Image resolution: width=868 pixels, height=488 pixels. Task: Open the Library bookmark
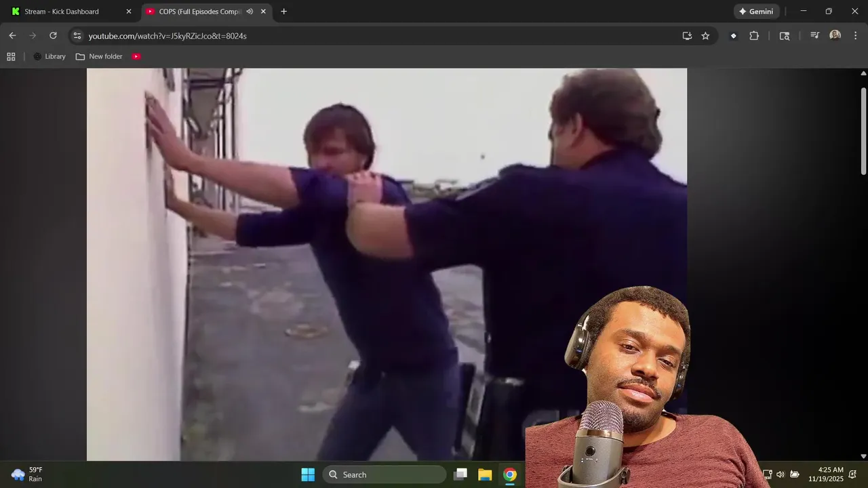(x=50, y=57)
